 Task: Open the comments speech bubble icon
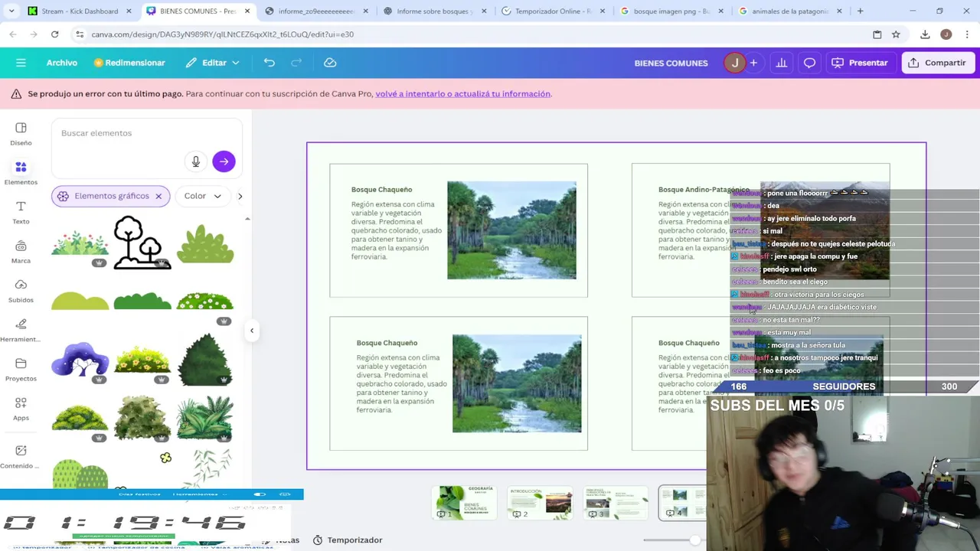[x=809, y=63]
